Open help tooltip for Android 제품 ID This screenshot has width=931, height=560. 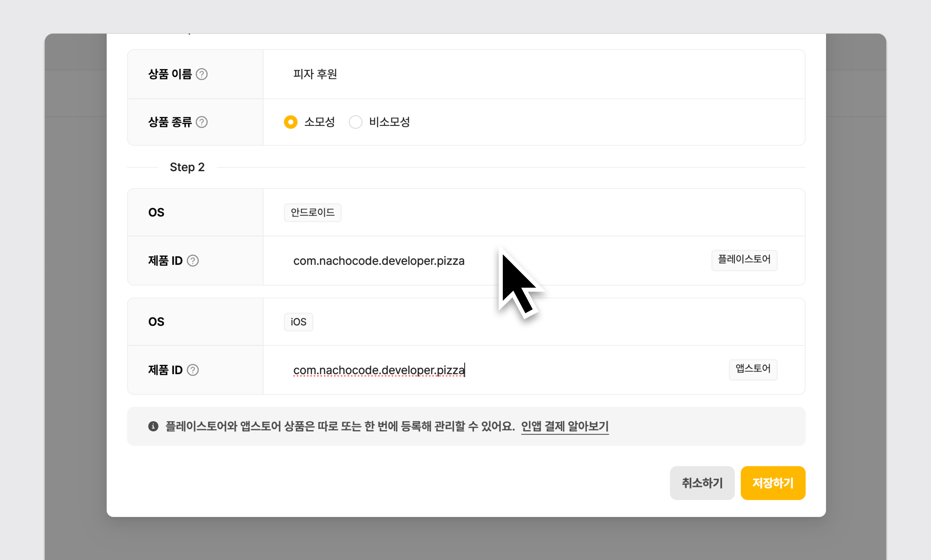click(x=193, y=261)
